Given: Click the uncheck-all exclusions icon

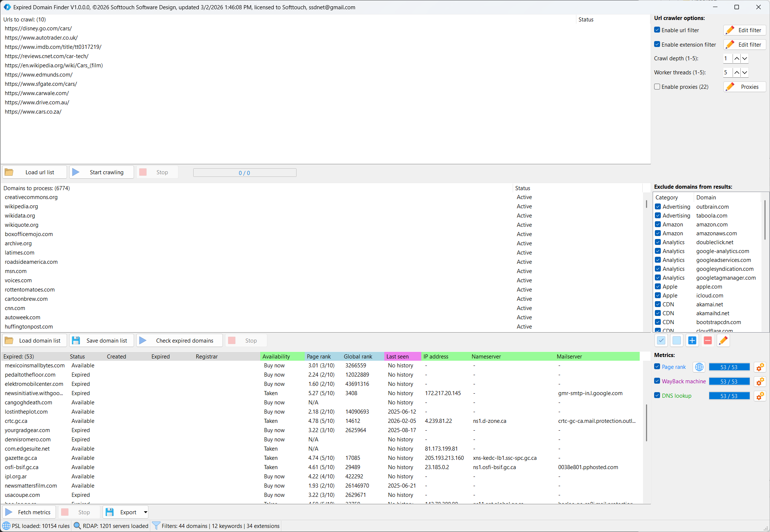Looking at the screenshot, I should [677, 340].
